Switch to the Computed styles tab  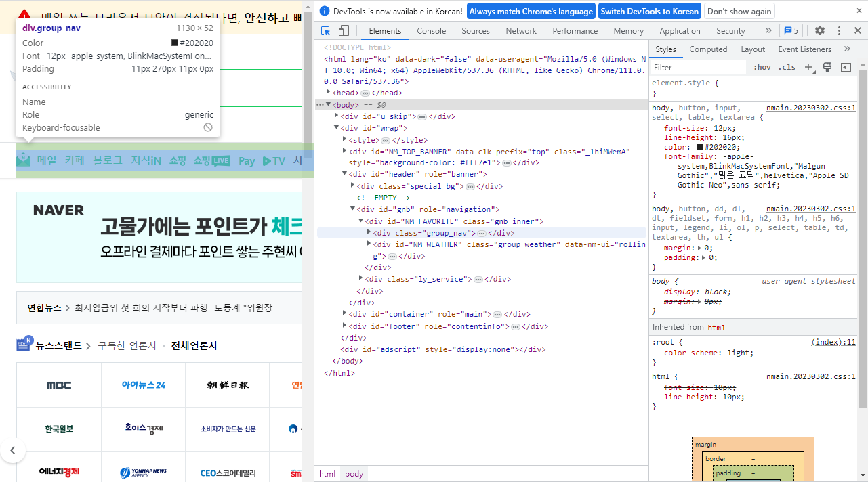click(x=708, y=49)
